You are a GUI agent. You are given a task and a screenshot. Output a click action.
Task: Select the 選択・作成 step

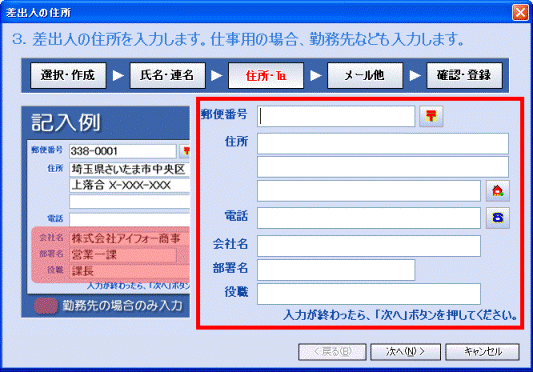pyautogui.click(x=68, y=75)
